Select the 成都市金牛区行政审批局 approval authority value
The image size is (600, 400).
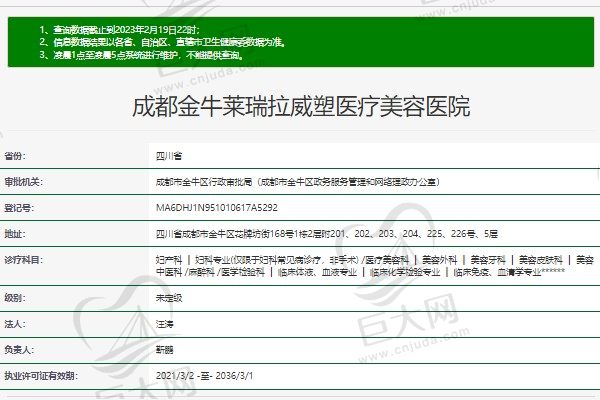(298, 182)
